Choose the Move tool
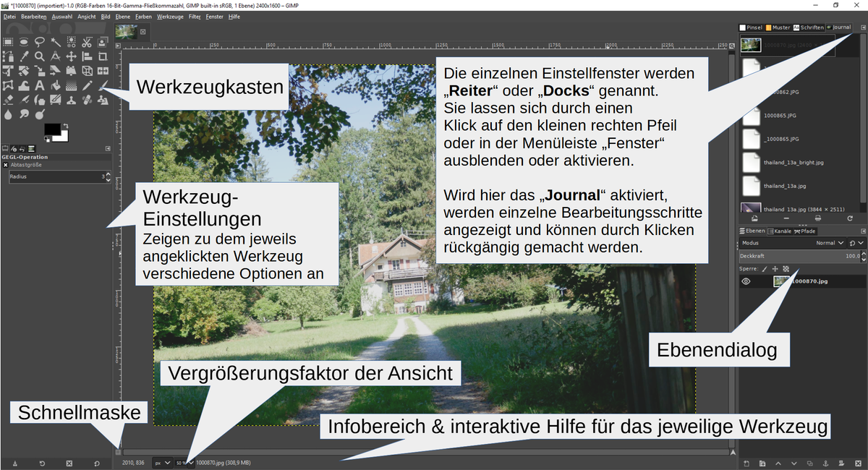Viewport: 868px width, 470px height. click(71, 56)
